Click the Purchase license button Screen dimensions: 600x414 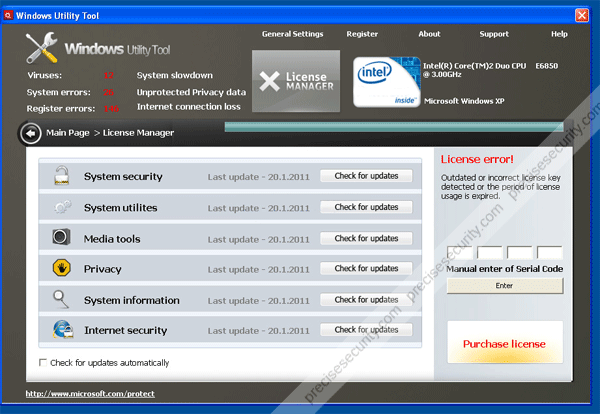click(x=505, y=342)
